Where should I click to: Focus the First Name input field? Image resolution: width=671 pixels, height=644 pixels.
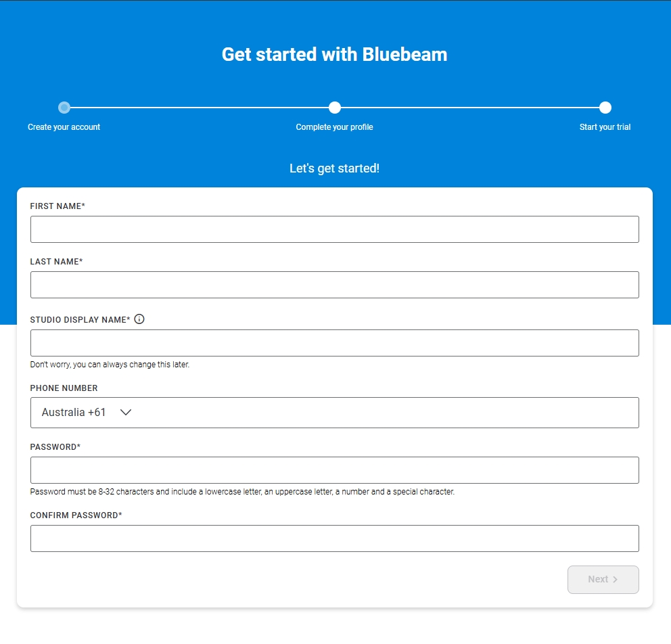(x=334, y=229)
